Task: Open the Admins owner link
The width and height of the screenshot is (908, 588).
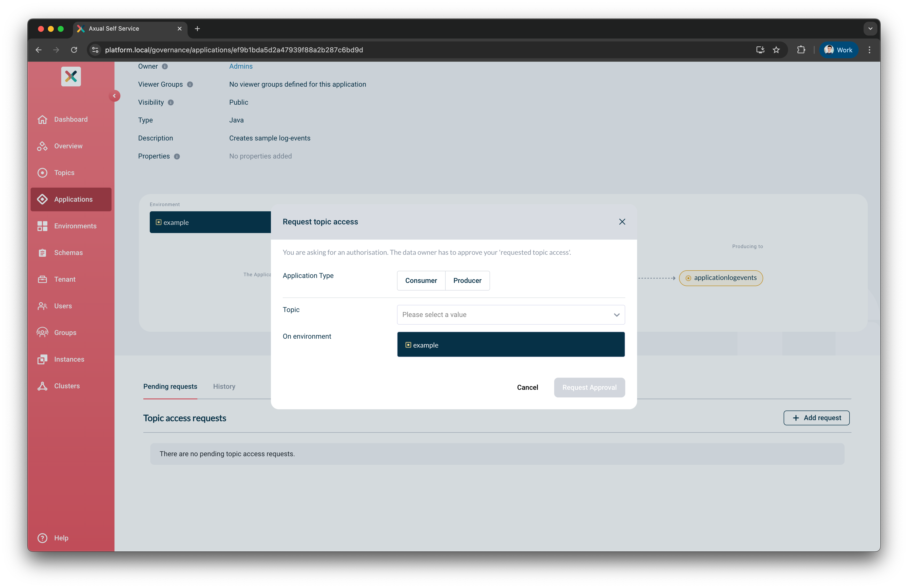Action: [x=241, y=66]
